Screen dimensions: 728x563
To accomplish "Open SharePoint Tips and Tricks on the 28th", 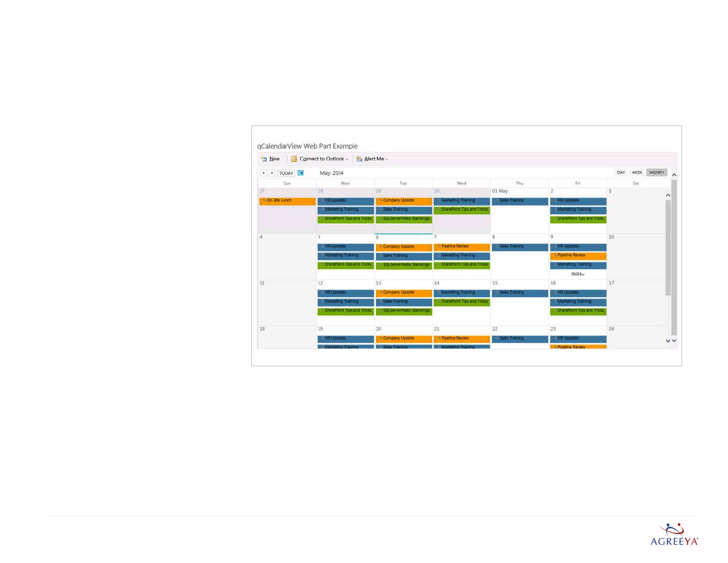I will (346, 219).
